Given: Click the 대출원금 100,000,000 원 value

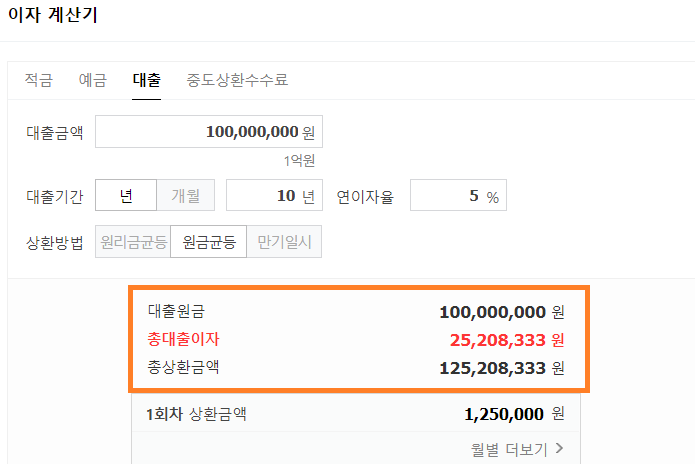Looking at the screenshot, I should coord(502,312).
